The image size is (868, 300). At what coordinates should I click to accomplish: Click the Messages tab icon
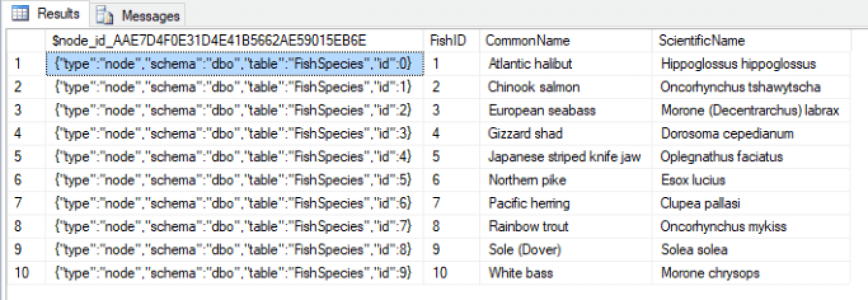[x=105, y=15]
